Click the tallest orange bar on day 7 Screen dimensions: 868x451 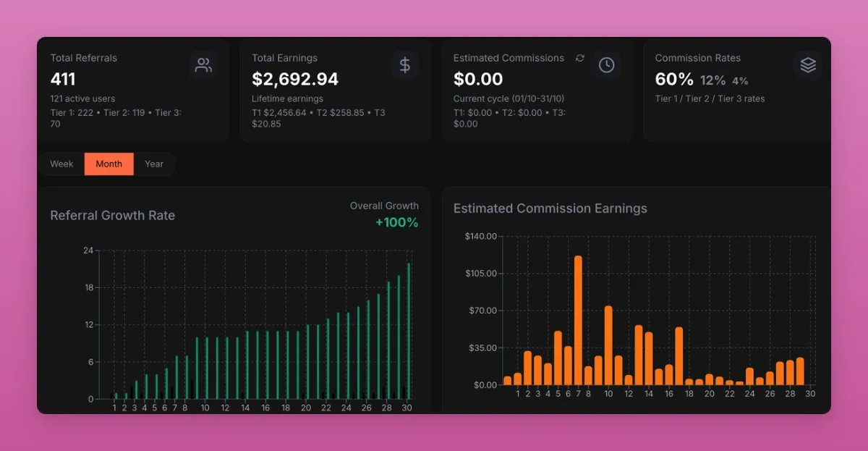(578, 320)
